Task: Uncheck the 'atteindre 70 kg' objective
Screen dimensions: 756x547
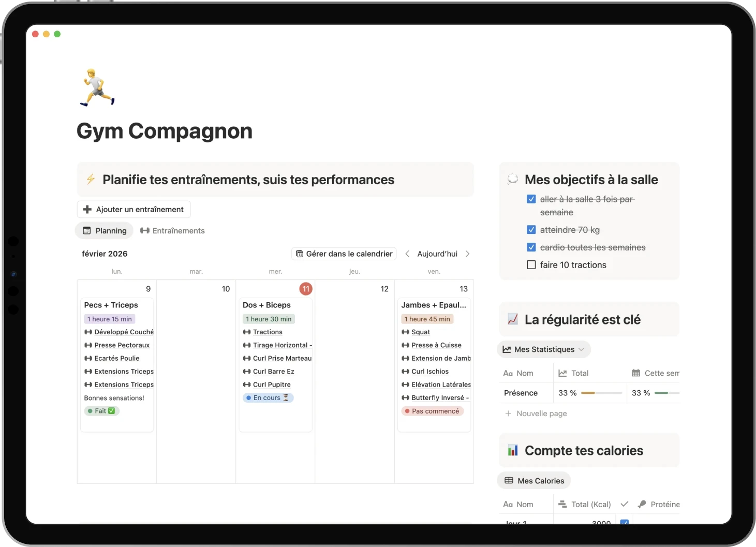Action: point(531,230)
